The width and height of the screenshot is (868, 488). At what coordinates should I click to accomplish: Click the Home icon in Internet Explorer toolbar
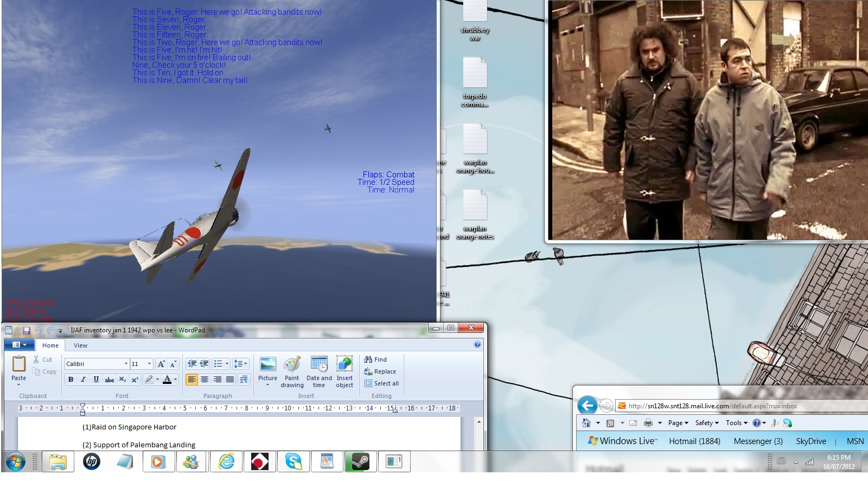[586, 423]
